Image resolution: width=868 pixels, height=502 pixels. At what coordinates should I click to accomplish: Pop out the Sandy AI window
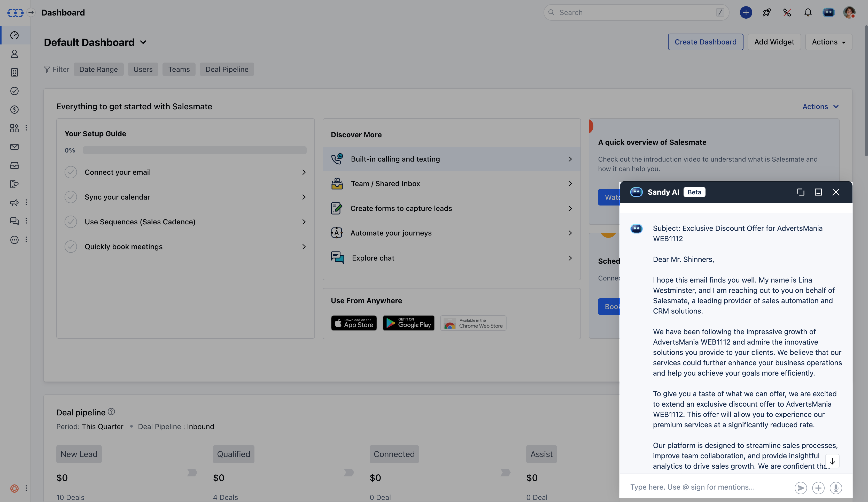(801, 192)
